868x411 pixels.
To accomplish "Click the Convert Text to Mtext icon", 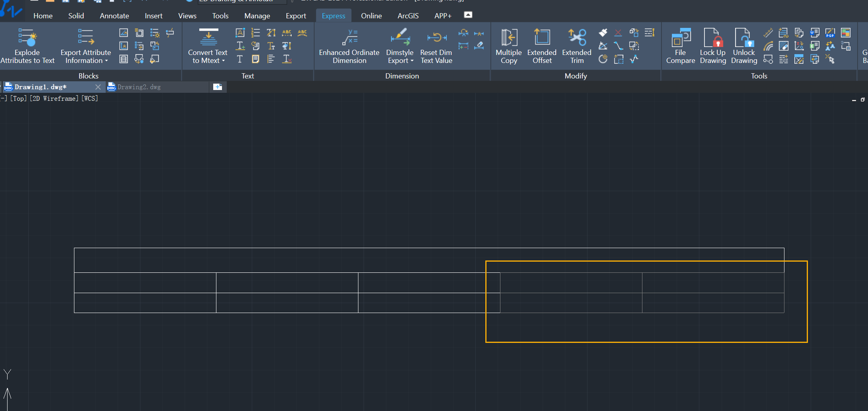I will click(208, 37).
